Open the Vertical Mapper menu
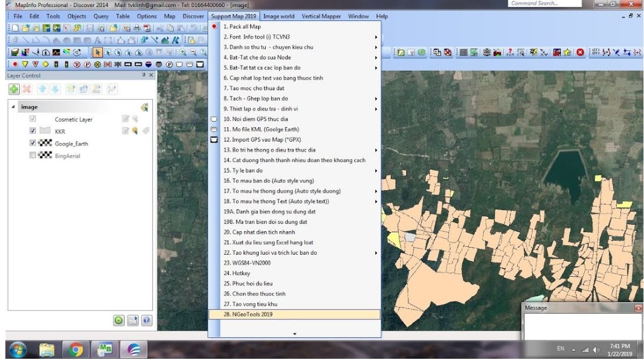Screen dimensions: 644x362 321,17
